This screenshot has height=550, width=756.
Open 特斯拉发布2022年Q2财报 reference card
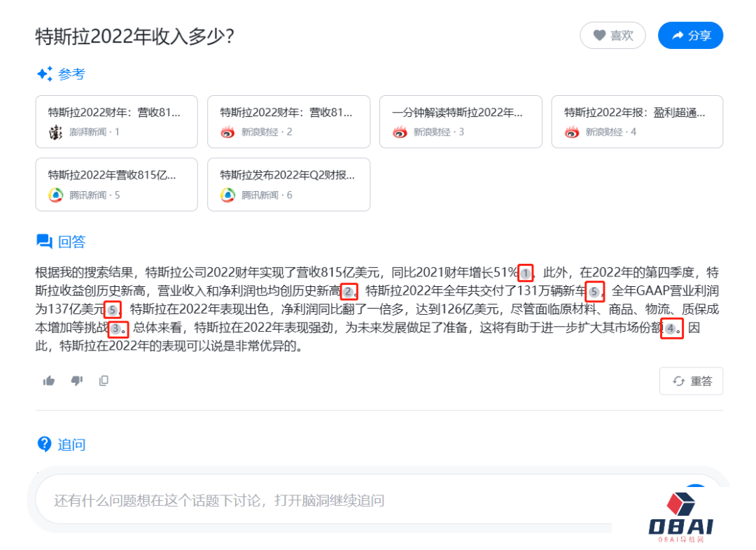[288, 185]
